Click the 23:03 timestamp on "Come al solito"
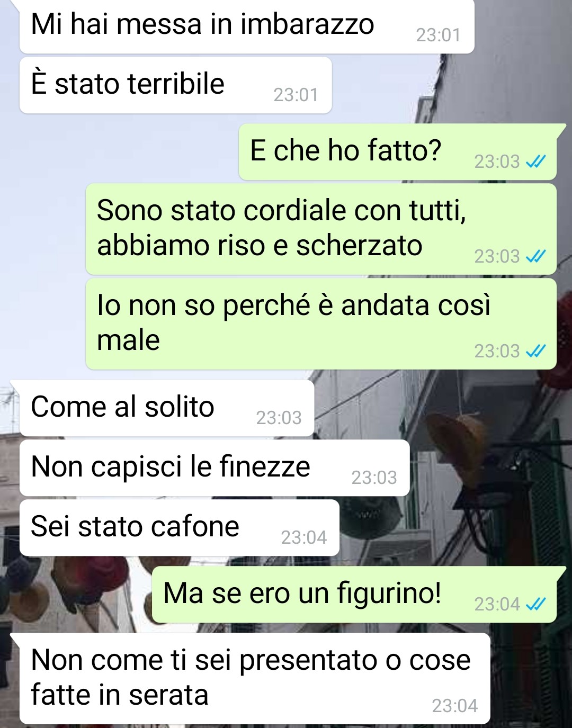The image size is (572, 728). point(279,418)
